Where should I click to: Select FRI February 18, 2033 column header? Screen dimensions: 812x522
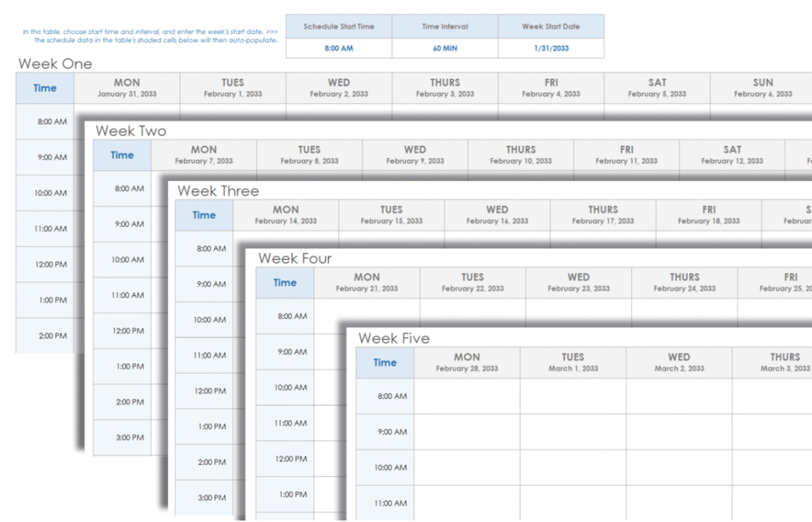pyautogui.click(x=708, y=215)
